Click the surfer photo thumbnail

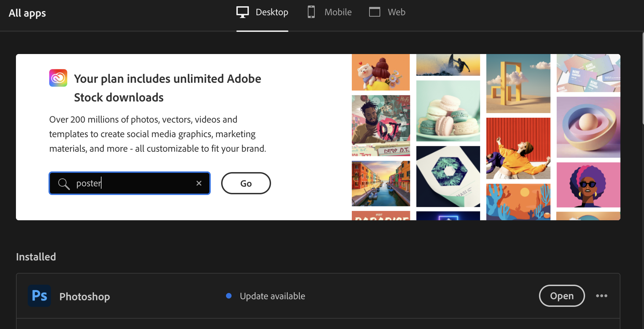click(448, 65)
